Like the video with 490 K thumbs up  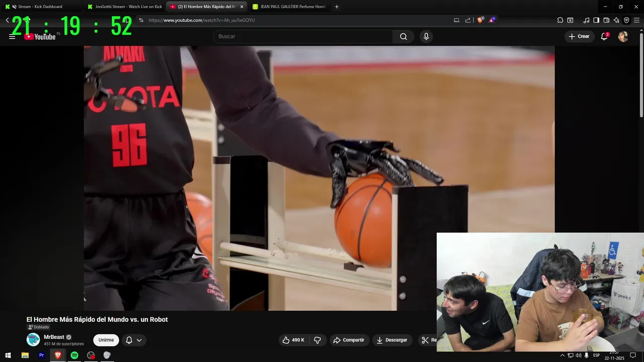293,340
